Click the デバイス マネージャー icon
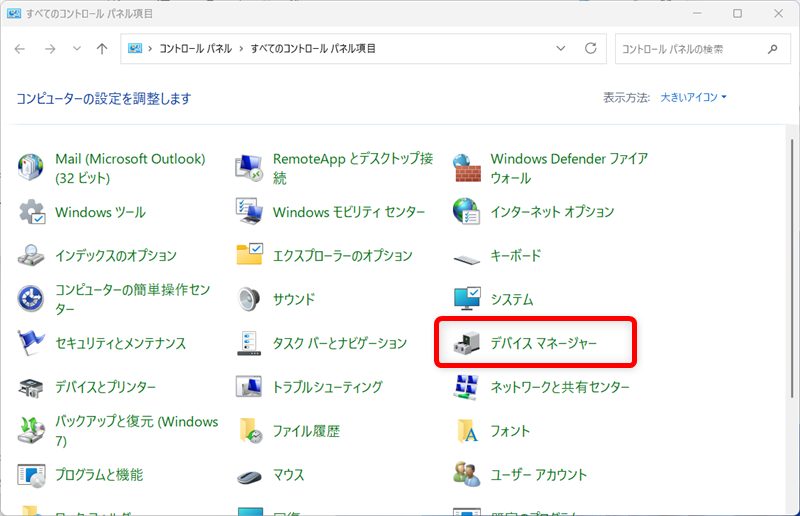This screenshot has width=800, height=516. pyautogui.click(x=467, y=343)
